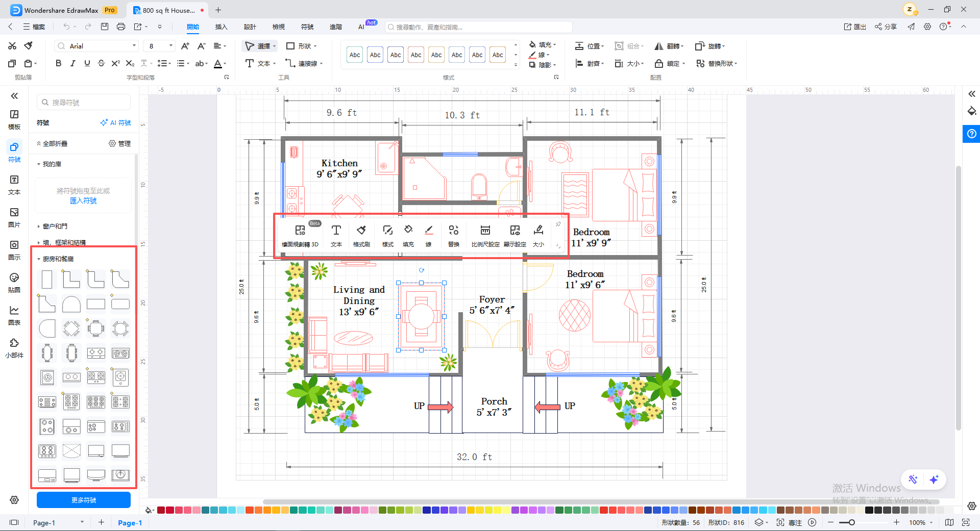980x531 pixels.
Task: Decrease font size with A- icon
Action: tap(202, 46)
